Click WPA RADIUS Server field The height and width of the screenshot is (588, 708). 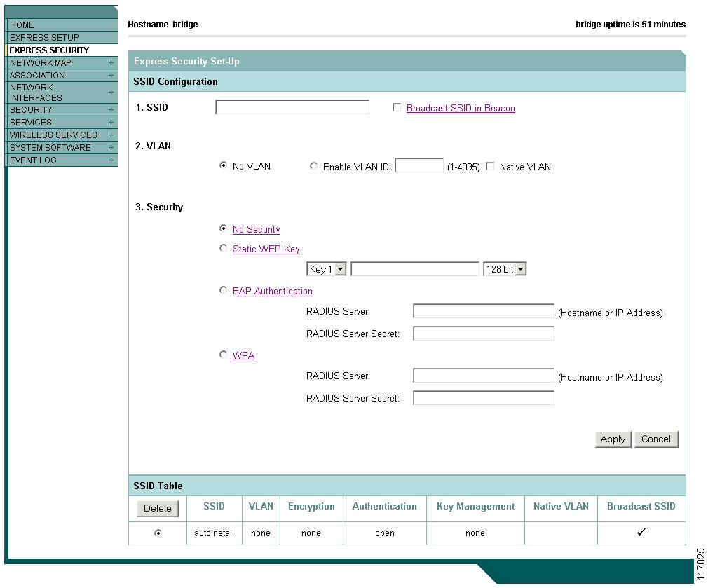(x=484, y=376)
